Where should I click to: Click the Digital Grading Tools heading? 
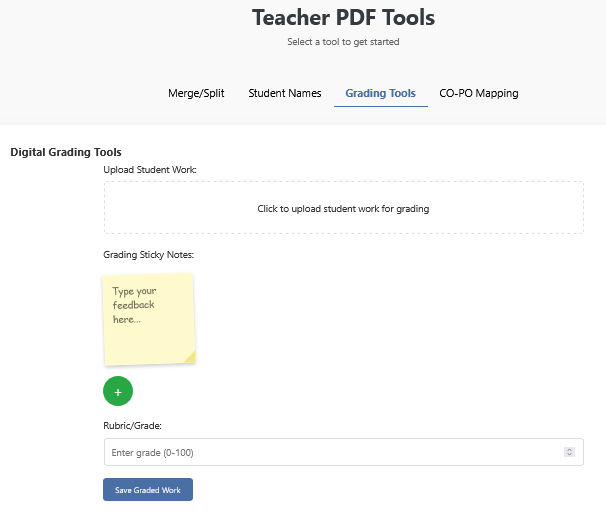pos(66,152)
